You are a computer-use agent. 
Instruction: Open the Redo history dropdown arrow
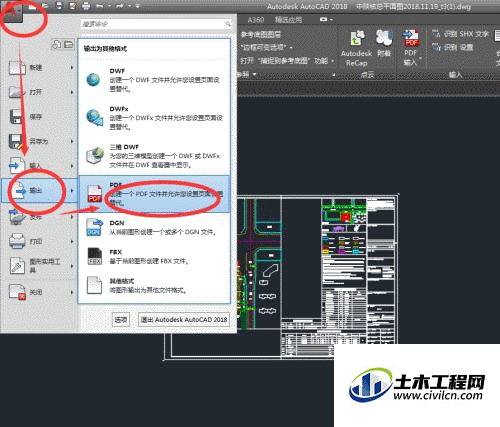(x=130, y=6)
